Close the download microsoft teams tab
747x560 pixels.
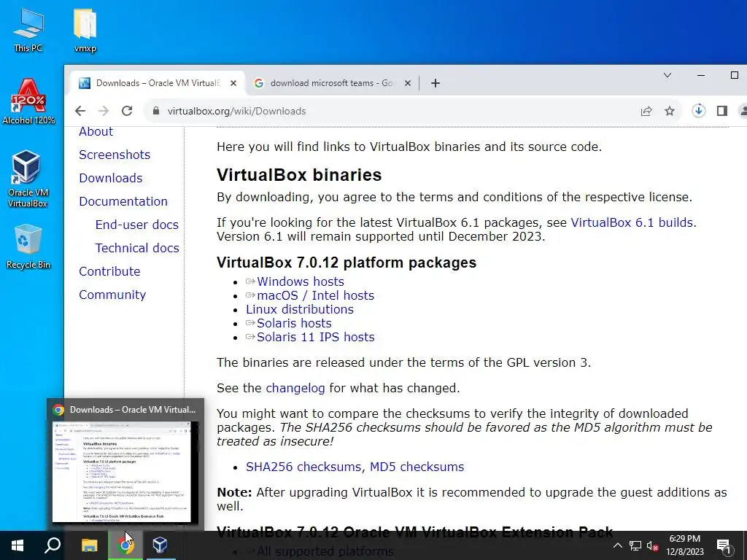pyautogui.click(x=408, y=83)
